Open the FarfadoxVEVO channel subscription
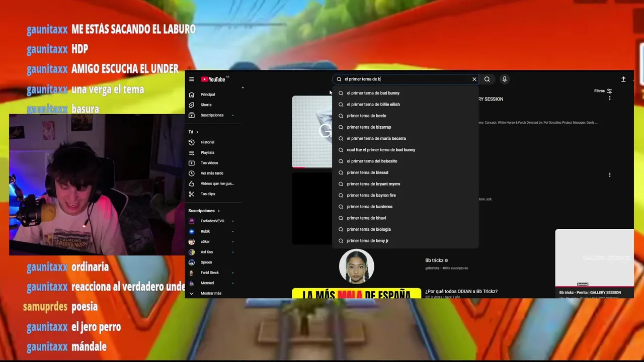The width and height of the screenshot is (644, 362). coord(212,221)
